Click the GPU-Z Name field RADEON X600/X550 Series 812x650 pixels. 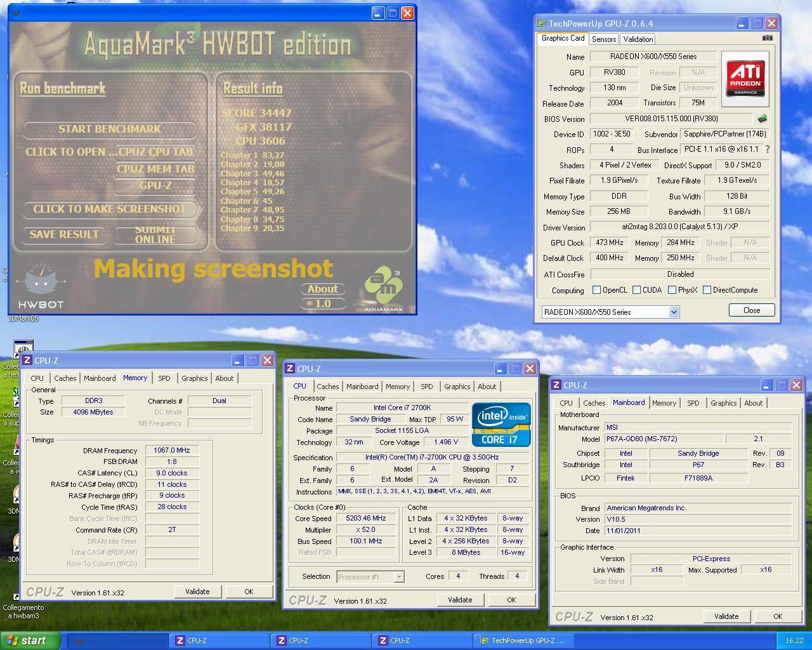[653, 56]
